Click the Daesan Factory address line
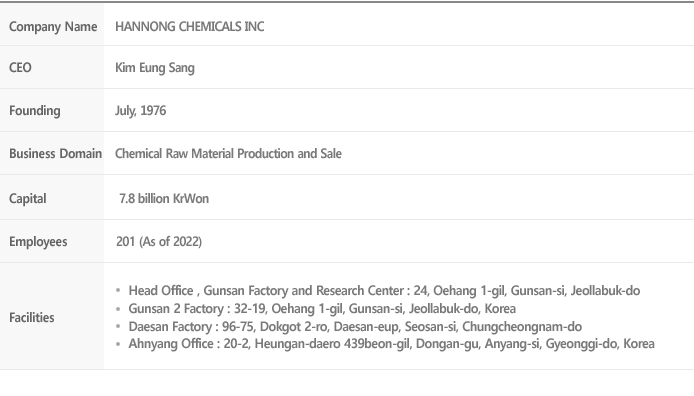 pos(355,327)
